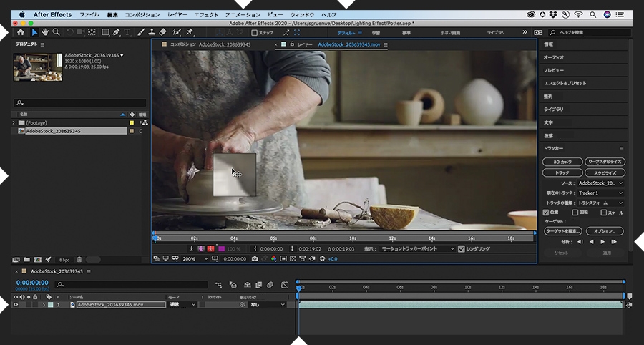Viewport: 644px width, 345px height.
Task: Click the ワープスタビライズ button in Tracker
Action: (604, 162)
